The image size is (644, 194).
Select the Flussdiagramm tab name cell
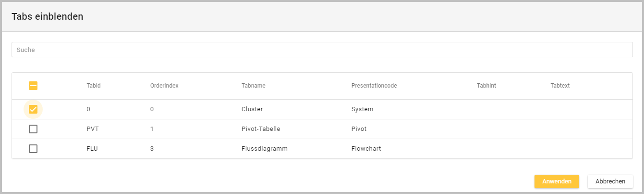click(264, 149)
